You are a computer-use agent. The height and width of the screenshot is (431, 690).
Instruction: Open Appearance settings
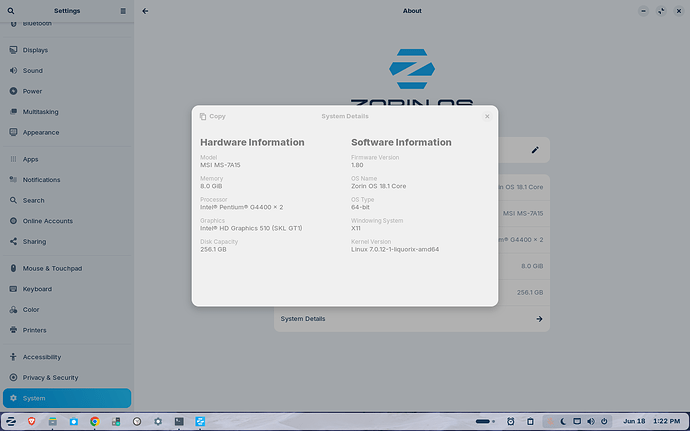click(67, 133)
